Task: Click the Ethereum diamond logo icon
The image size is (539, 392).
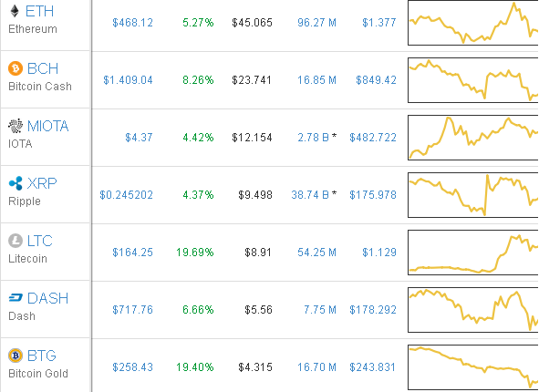Action: (x=15, y=11)
